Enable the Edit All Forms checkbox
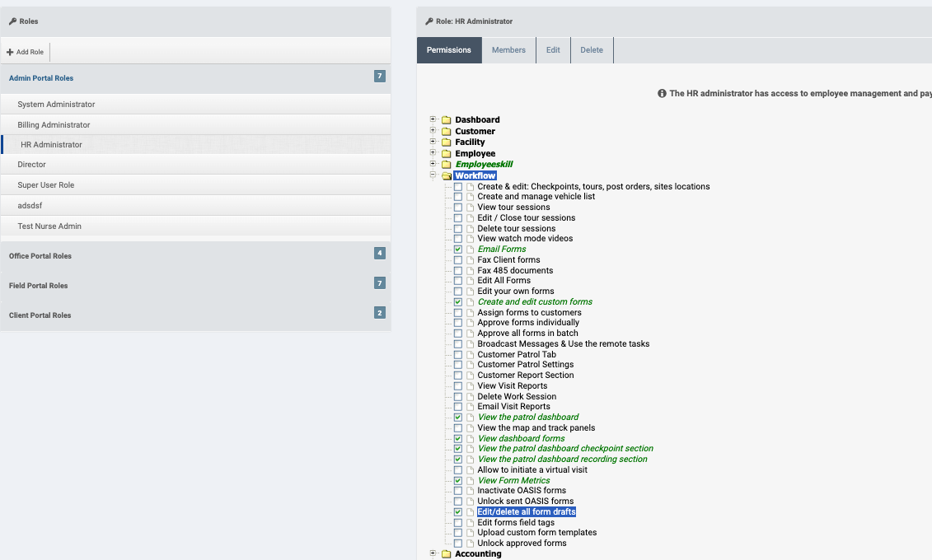 point(458,281)
